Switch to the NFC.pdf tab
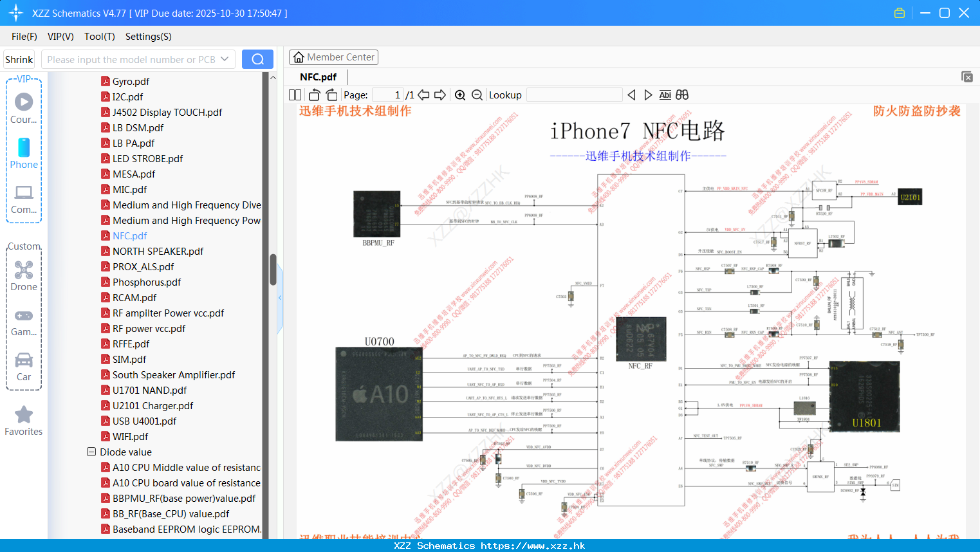 319,77
